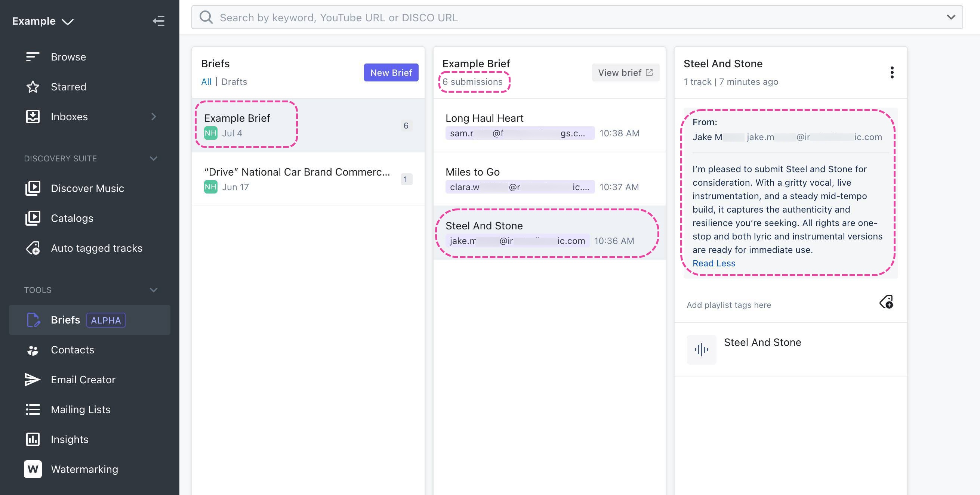The width and height of the screenshot is (980, 495).
Task: Open the Watermarking tool
Action: pos(84,469)
